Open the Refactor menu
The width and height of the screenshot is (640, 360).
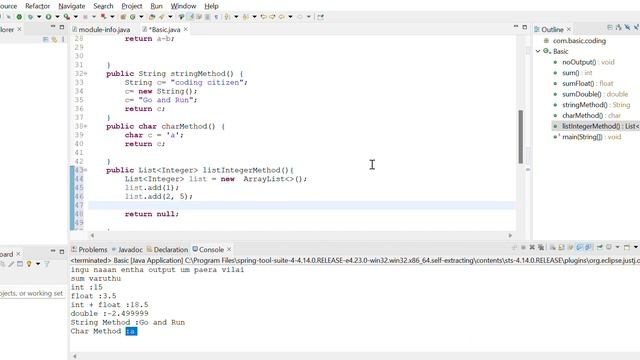[x=38, y=6]
